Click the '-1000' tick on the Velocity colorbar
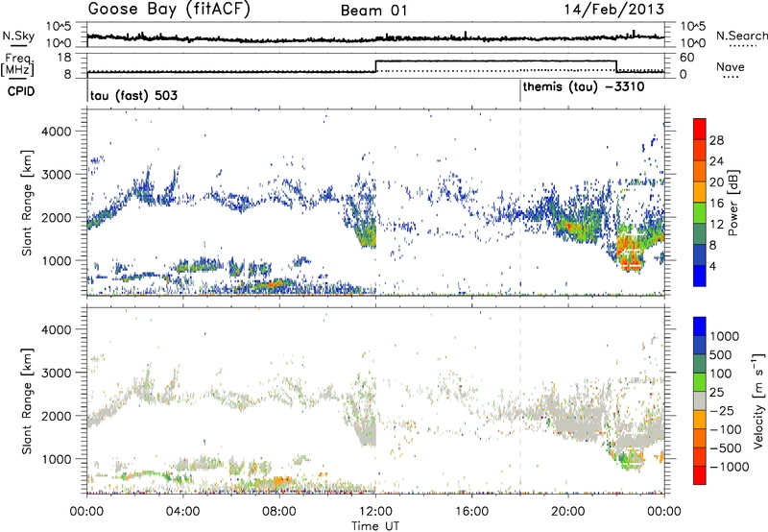 pyautogui.click(x=729, y=467)
